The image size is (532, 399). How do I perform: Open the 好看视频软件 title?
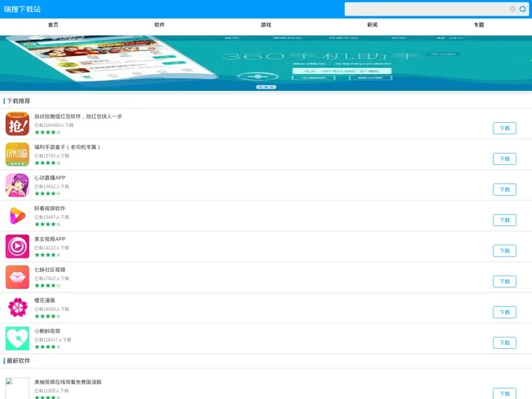point(50,208)
